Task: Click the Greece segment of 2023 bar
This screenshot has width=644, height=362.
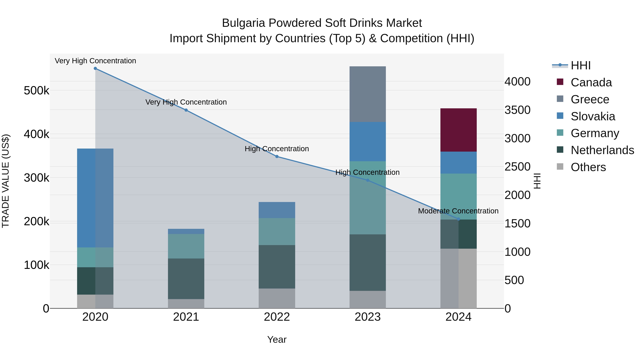Action: [367, 94]
